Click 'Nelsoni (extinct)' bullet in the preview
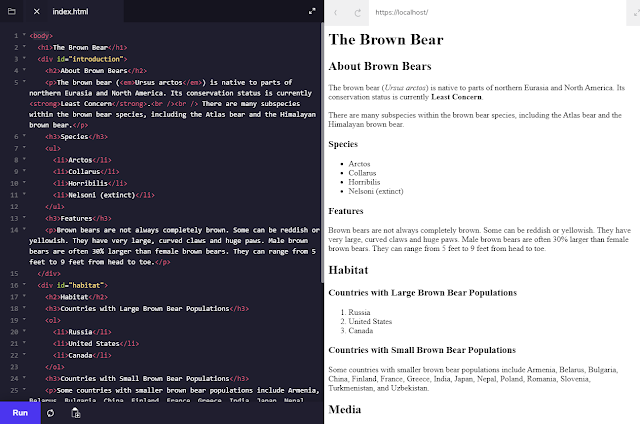 coord(376,191)
